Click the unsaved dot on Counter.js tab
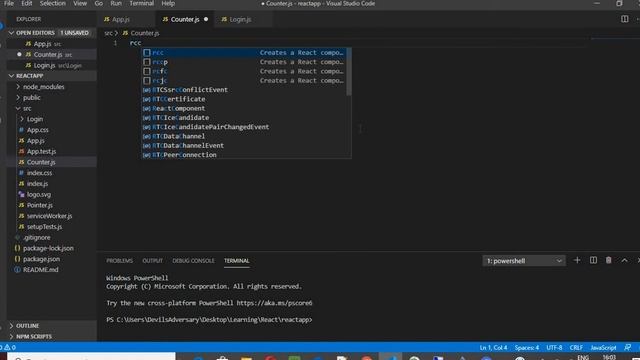This screenshot has height=360, width=640. [x=206, y=19]
